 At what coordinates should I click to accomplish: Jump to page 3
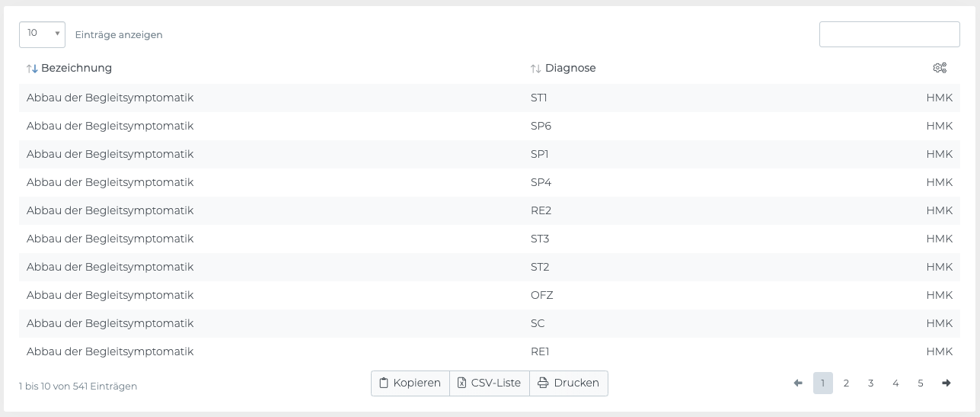[x=871, y=383]
